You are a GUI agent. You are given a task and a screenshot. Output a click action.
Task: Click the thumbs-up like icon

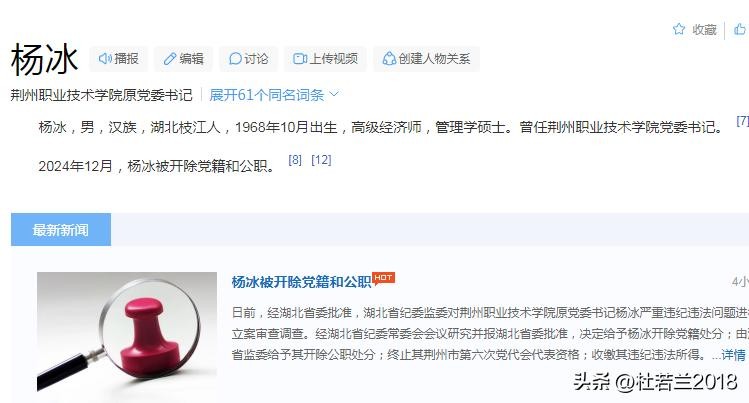(x=740, y=29)
